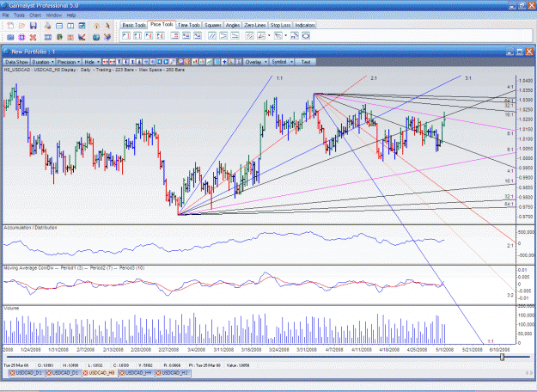The width and height of the screenshot is (537, 392).
Task: Switch to the Time Tools tab
Action: [x=189, y=25]
